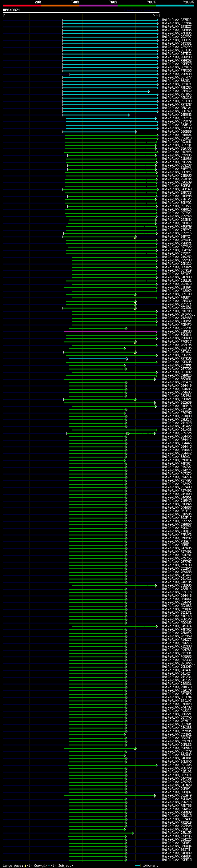Click the cyan alignment bar for UniRef100_A9TKU6
Image resolution: width=197 pixels, height=868 pixels.
[98, 358]
